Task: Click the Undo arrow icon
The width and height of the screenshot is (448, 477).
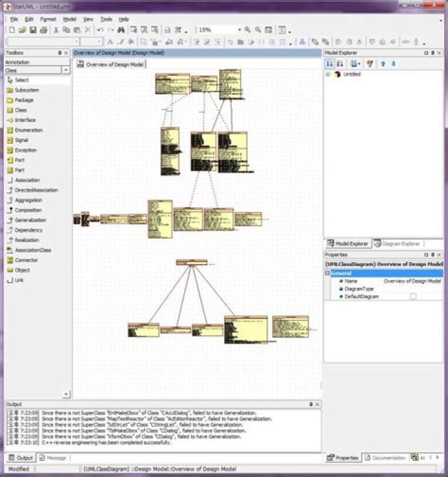Action: click(100, 30)
